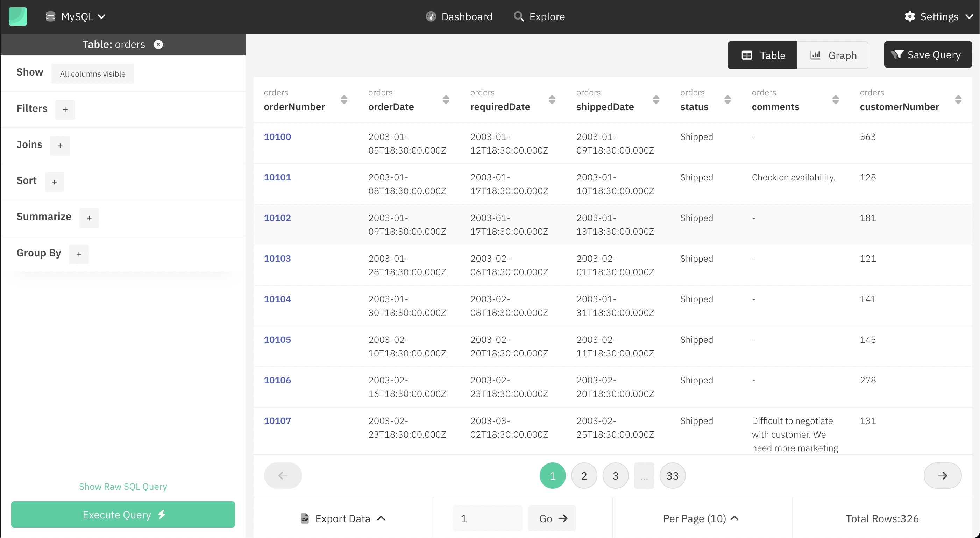Screen dimensions: 980x538
Task: Close the orders table with the X icon
Action: pyautogui.click(x=158, y=44)
